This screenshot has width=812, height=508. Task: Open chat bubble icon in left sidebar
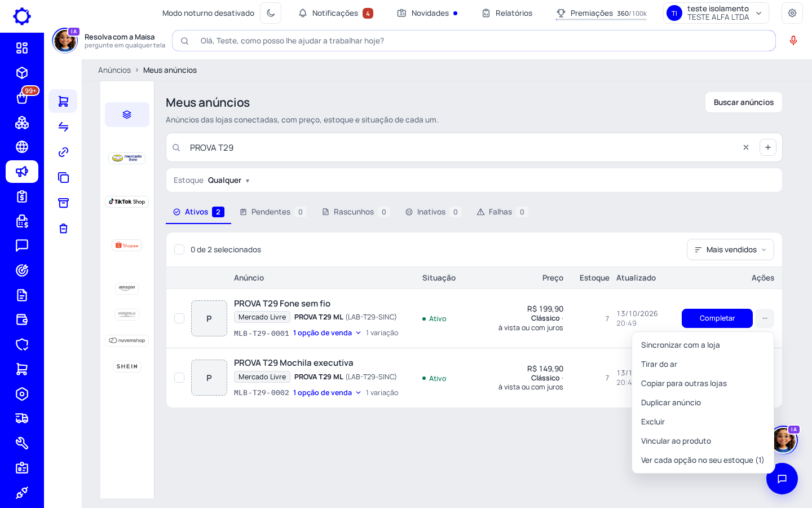tap(22, 246)
